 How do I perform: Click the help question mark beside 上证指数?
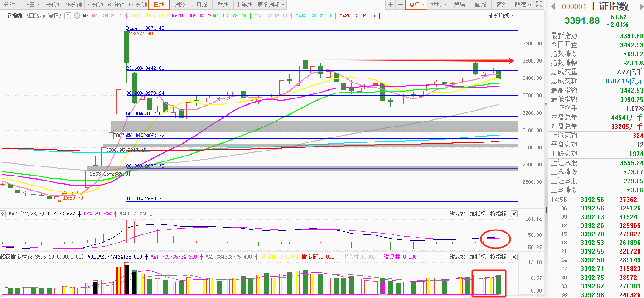(x=68, y=15)
